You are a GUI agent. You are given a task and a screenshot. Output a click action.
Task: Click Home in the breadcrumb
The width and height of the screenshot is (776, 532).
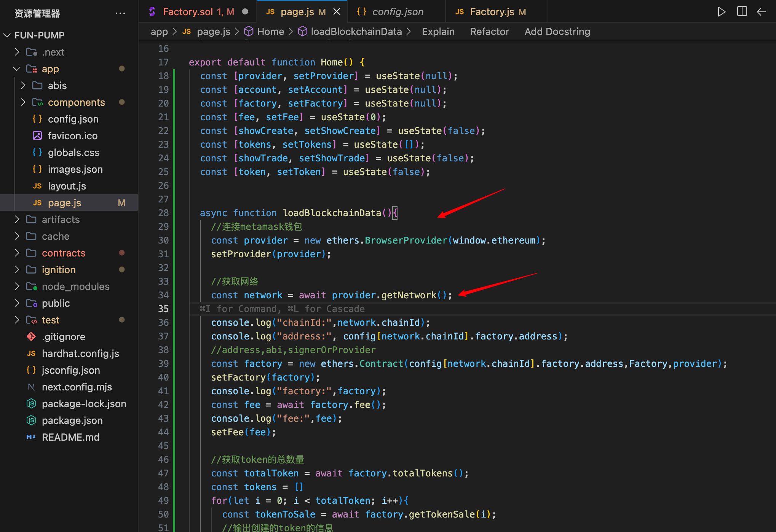point(270,32)
